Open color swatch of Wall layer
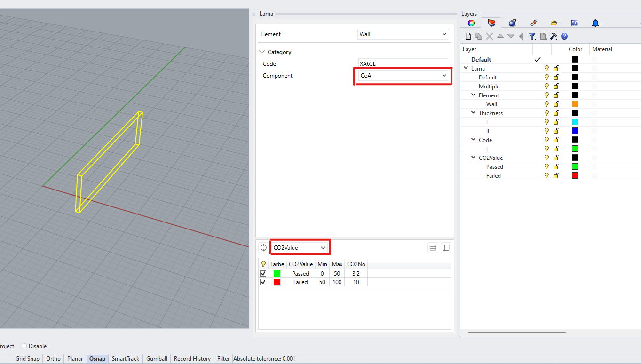The width and height of the screenshot is (641, 364). [575, 104]
